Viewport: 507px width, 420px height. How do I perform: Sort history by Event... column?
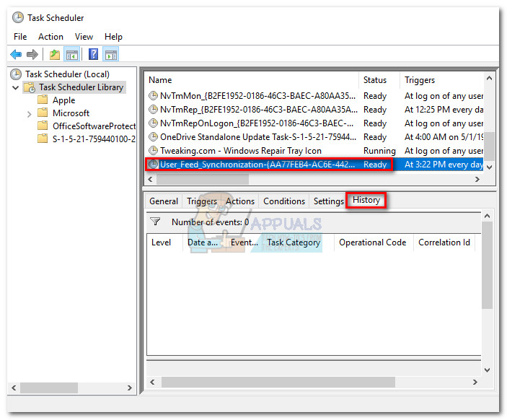coord(244,242)
